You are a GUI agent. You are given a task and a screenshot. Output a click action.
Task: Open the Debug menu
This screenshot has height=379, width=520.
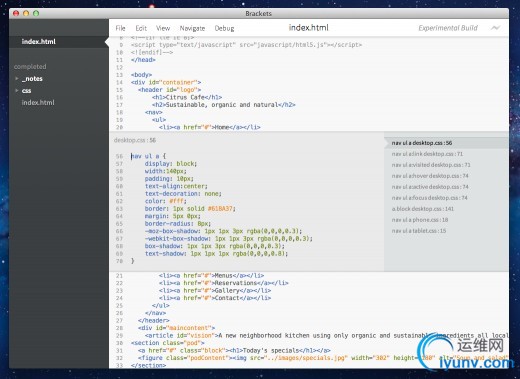[224, 28]
